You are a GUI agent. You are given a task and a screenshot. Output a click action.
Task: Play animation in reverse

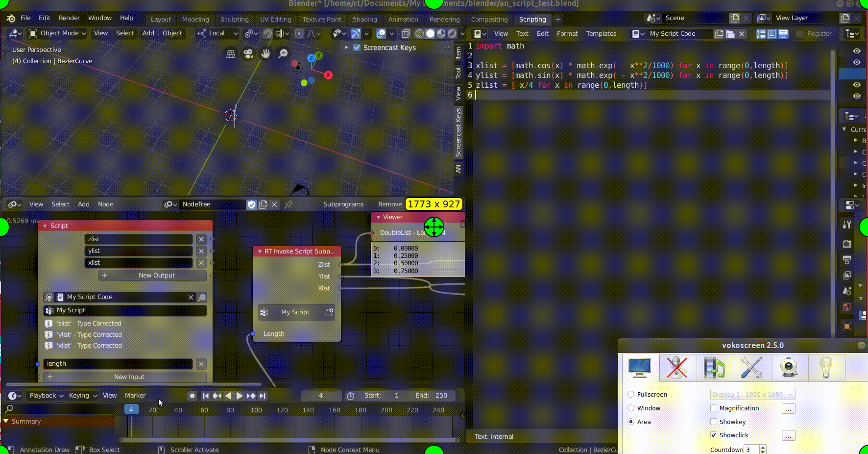tap(228, 396)
